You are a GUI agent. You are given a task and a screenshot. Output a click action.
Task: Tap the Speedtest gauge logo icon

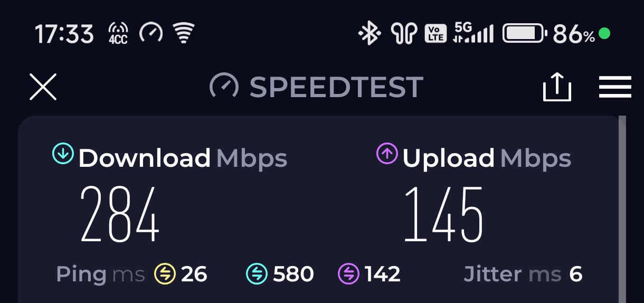(224, 86)
